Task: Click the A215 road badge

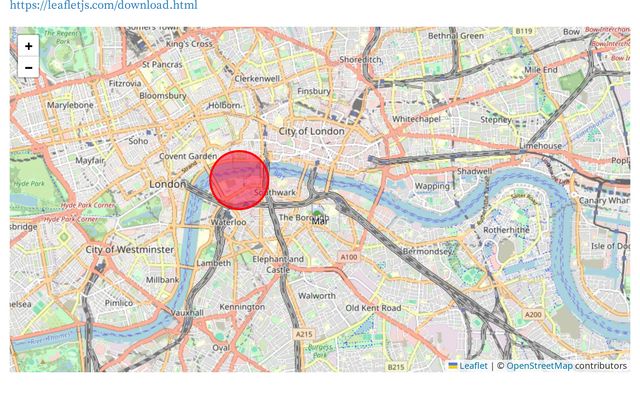Action: pos(303,334)
